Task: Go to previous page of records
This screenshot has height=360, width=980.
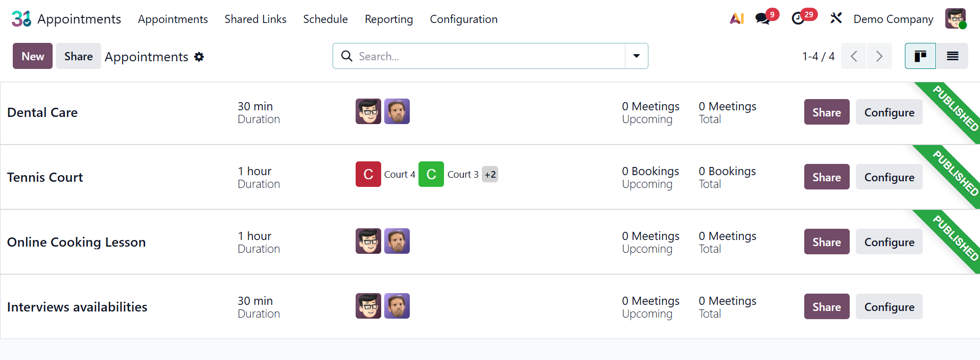Action: coord(854,56)
